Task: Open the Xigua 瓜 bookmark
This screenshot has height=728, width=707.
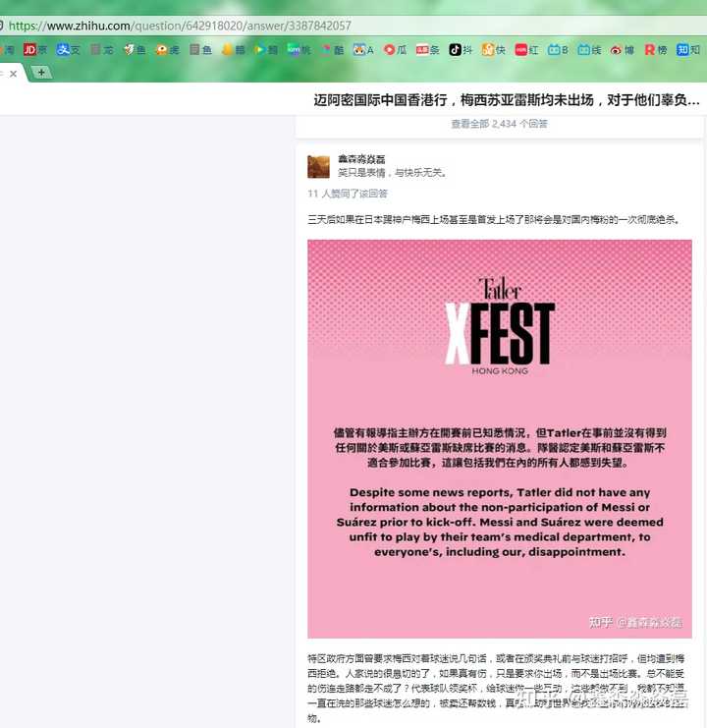Action: click(x=396, y=50)
